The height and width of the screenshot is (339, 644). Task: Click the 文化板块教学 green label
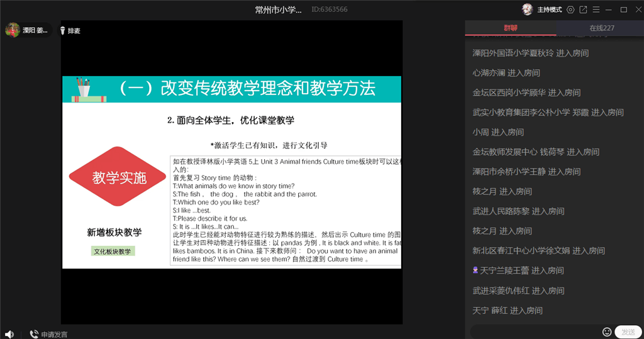pyautogui.click(x=113, y=252)
